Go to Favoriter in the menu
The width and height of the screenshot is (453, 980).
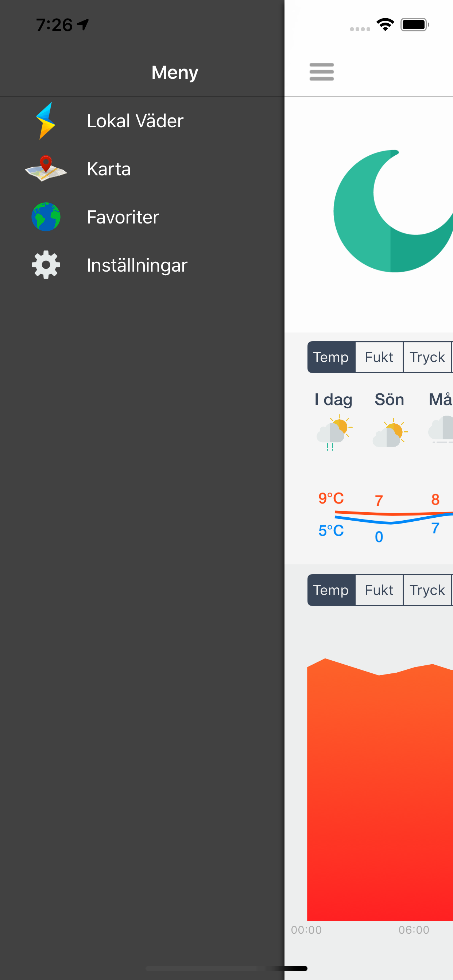[x=123, y=217]
